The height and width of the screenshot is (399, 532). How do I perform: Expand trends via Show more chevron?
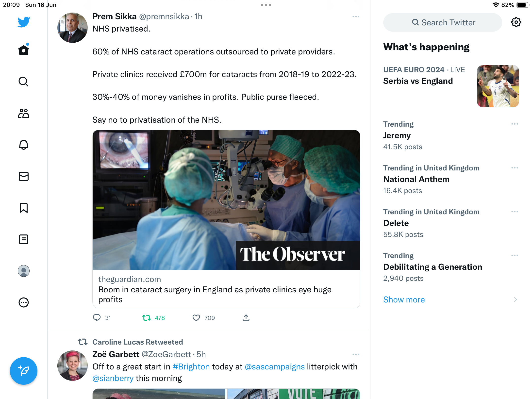515,299
